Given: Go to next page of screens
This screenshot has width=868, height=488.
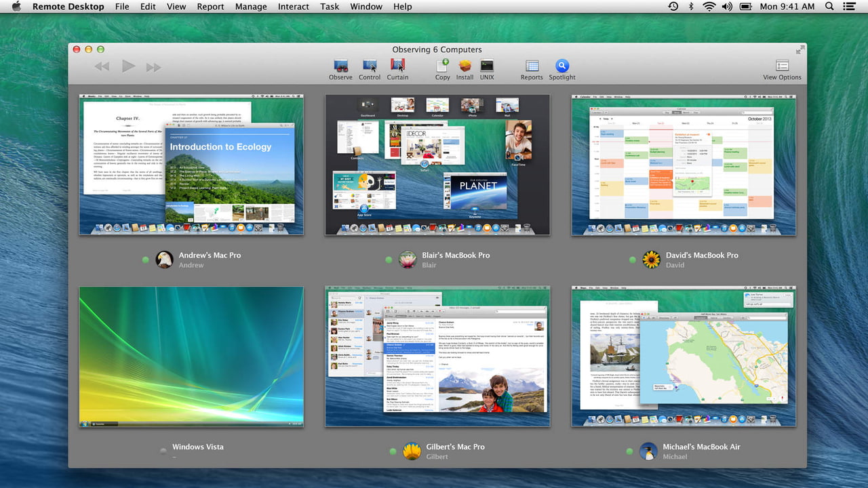Looking at the screenshot, I should coord(154,66).
